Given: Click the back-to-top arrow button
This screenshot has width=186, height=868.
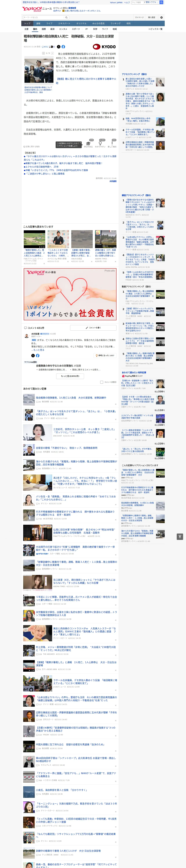Looking at the screenshot, I should tap(180, 536).
